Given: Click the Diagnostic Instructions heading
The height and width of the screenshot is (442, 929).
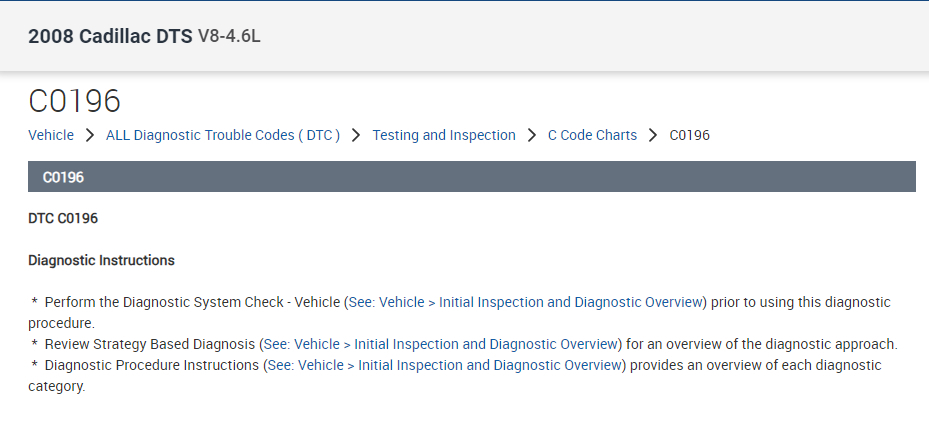Looking at the screenshot, I should [x=101, y=260].
